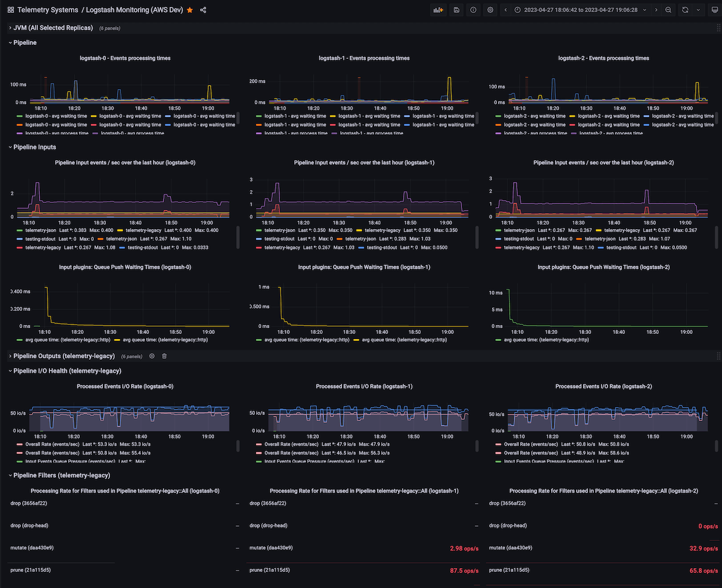
Task: Click legend scrollbar of logstash-2 Processed Events I/O Rate
Action: tap(716, 446)
